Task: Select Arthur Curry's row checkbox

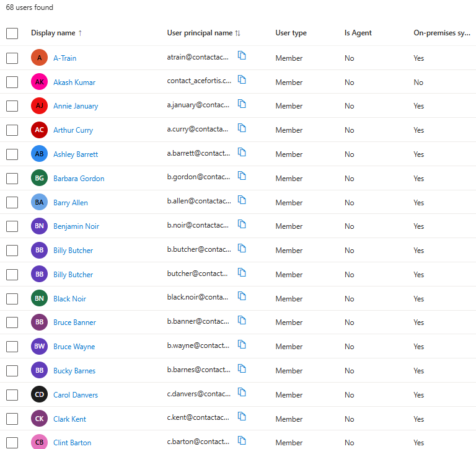Action: pos(12,130)
